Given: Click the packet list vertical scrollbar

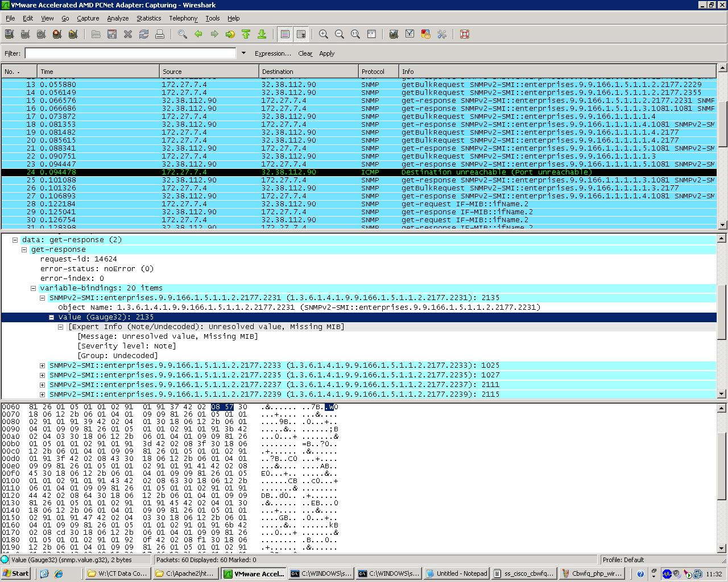Looking at the screenshot, I should 722,146.
